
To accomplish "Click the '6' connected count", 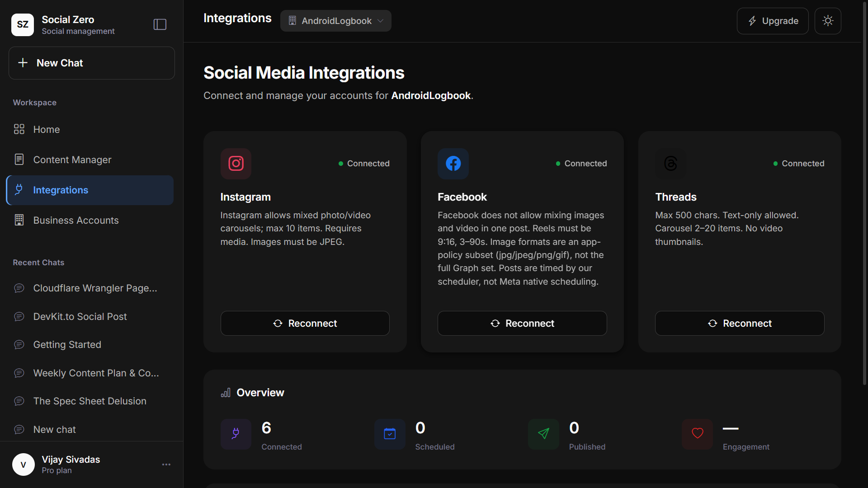I will point(266,428).
